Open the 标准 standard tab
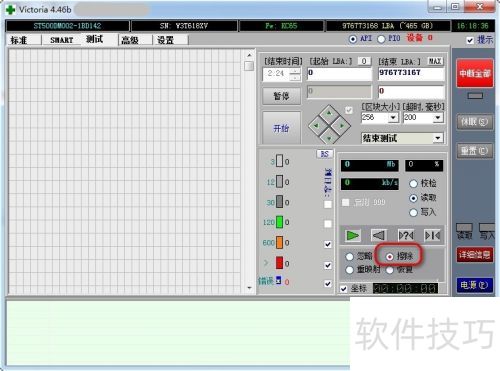 coord(19,40)
